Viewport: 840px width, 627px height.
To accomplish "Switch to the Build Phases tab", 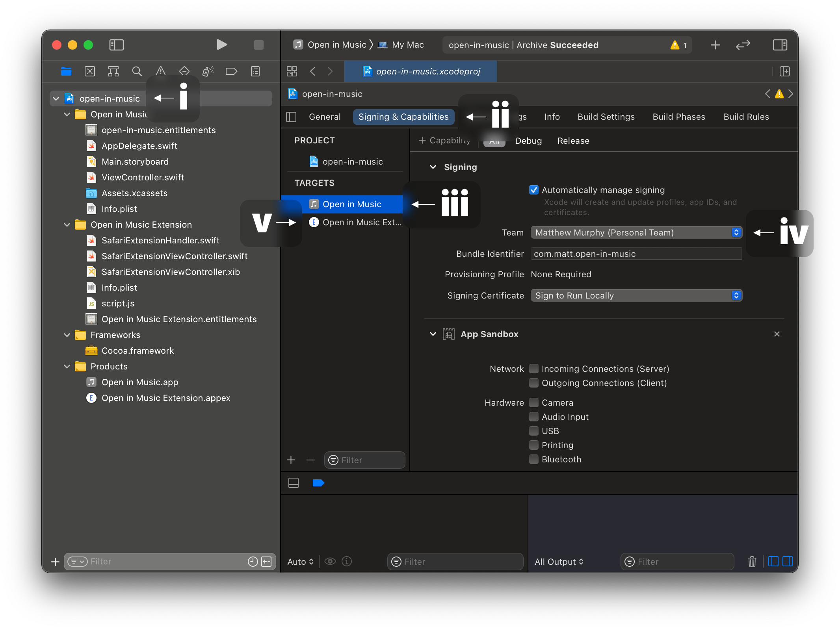I will (678, 117).
